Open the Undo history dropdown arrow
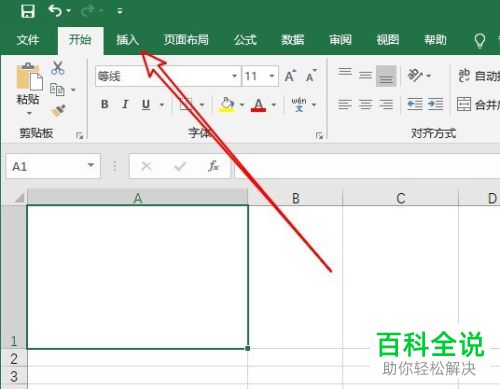The image size is (500, 389). point(69,11)
